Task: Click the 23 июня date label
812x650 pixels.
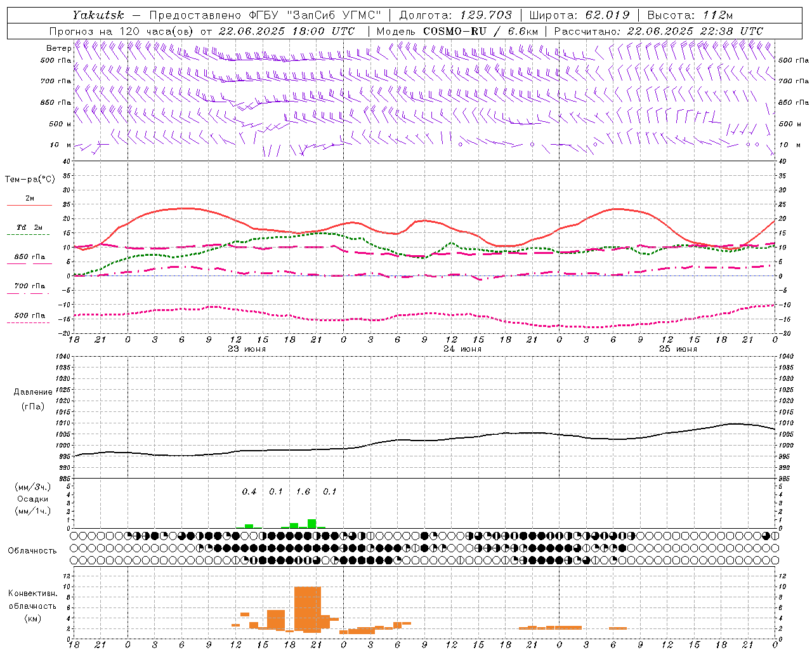Action: click(x=247, y=349)
